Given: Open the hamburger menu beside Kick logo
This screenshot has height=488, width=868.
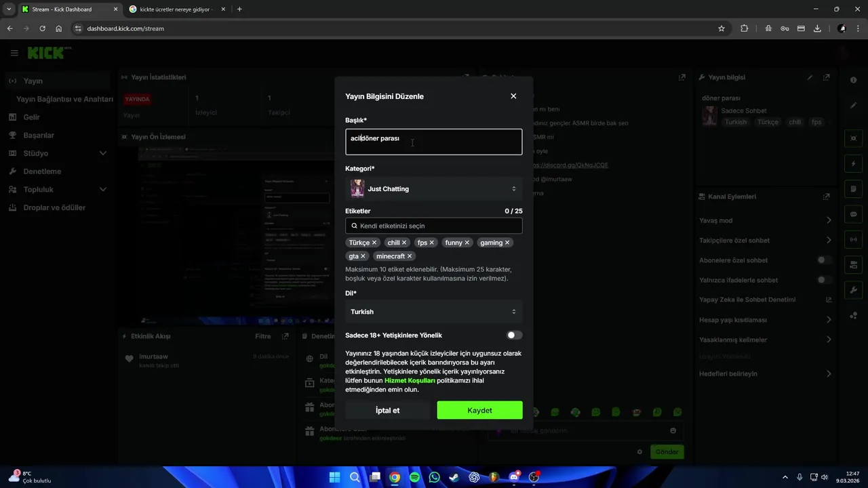Looking at the screenshot, I should (14, 53).
